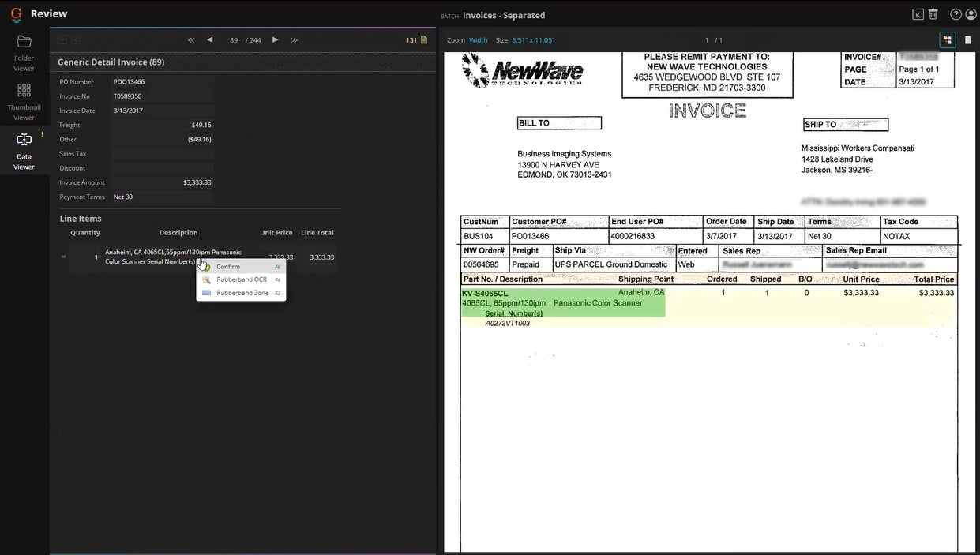The image size is (980, 555).
Task: Click the batch check-in icon near the trash
Action: pyautogui.click(x=918, y=13)
